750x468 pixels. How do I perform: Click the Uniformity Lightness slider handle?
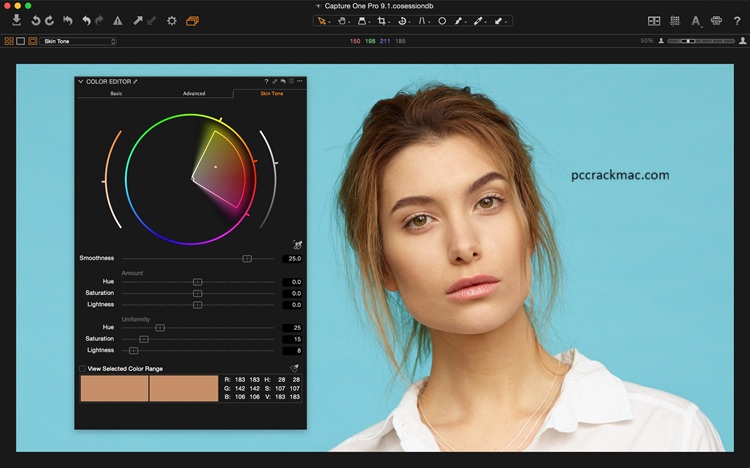pyautogui.click(x=133, y=351)
